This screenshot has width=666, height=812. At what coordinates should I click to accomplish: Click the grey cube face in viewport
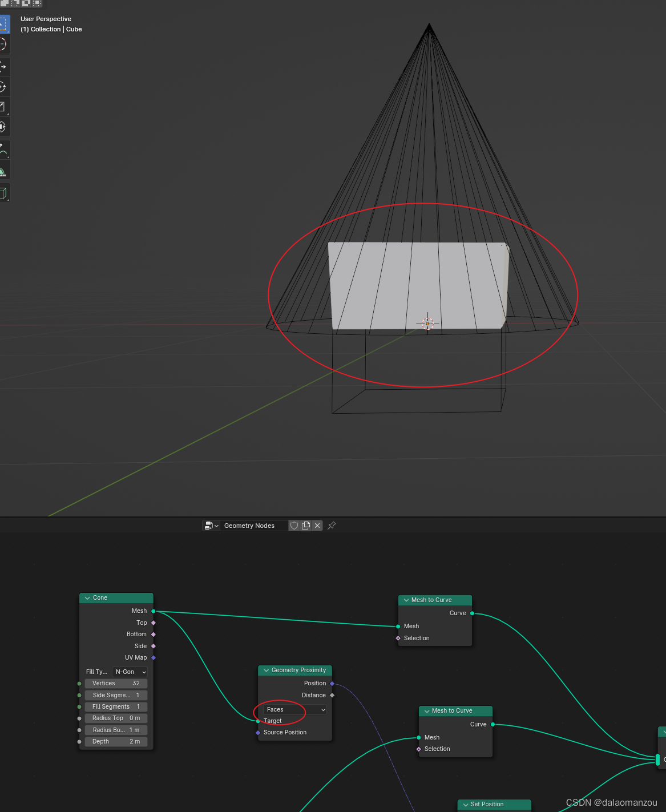click(418, 285)
